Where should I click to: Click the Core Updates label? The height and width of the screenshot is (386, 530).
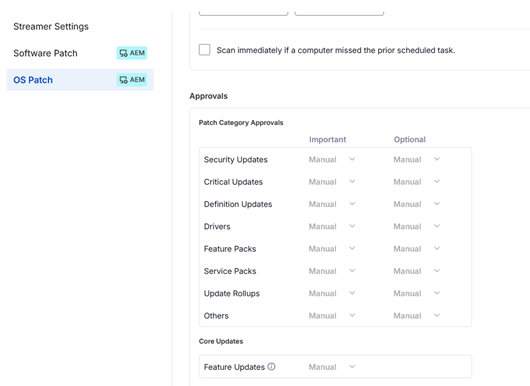221,341
